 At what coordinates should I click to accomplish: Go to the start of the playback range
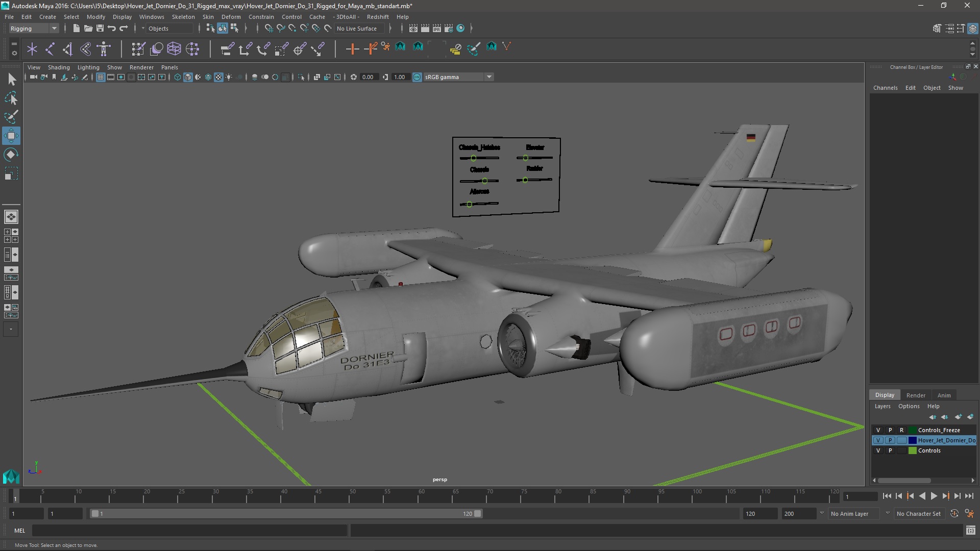click(887, 496)
